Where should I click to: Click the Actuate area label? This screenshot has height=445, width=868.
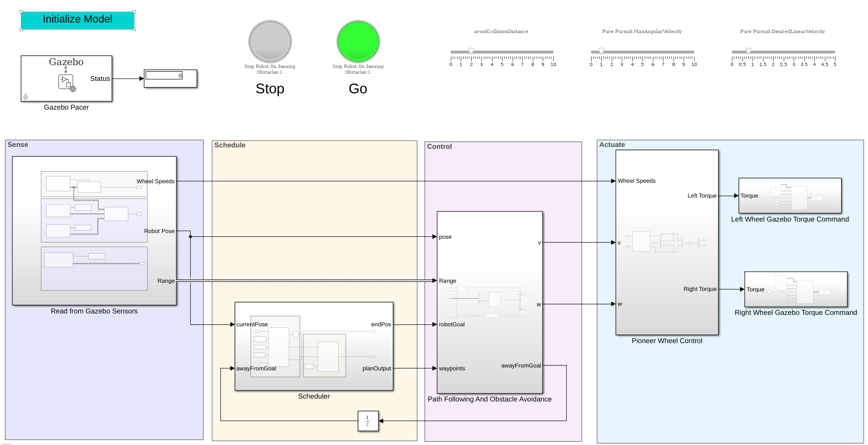pyautogui.click(x=612, y=145)
